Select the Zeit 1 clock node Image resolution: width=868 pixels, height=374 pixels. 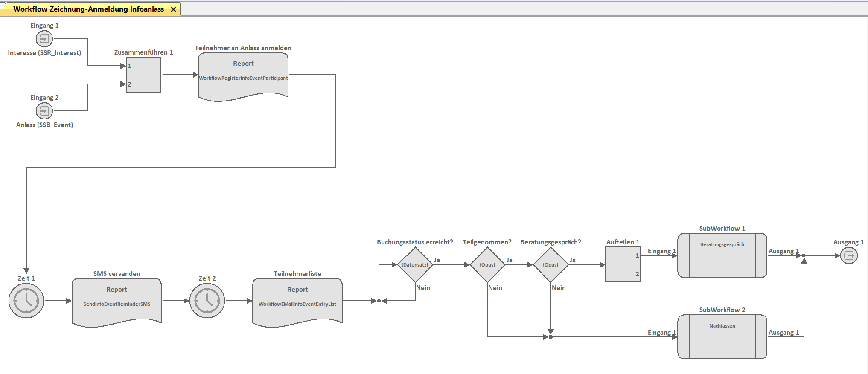pos(26,301)
